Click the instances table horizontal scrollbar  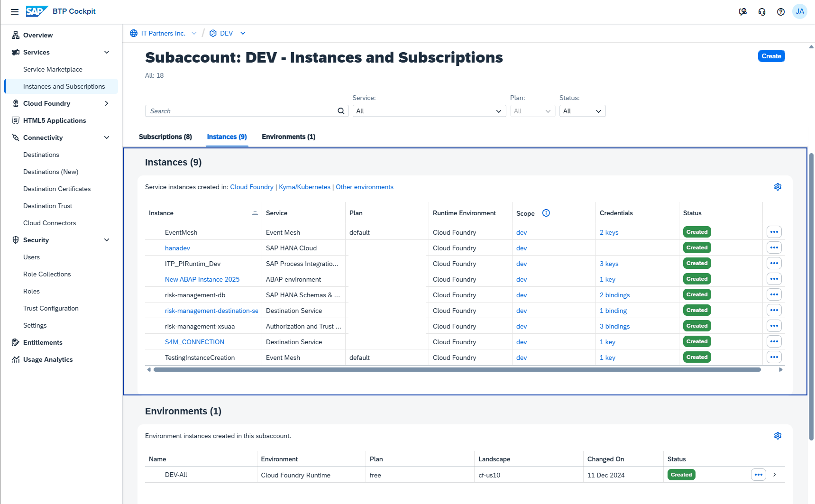click(457, 369)
